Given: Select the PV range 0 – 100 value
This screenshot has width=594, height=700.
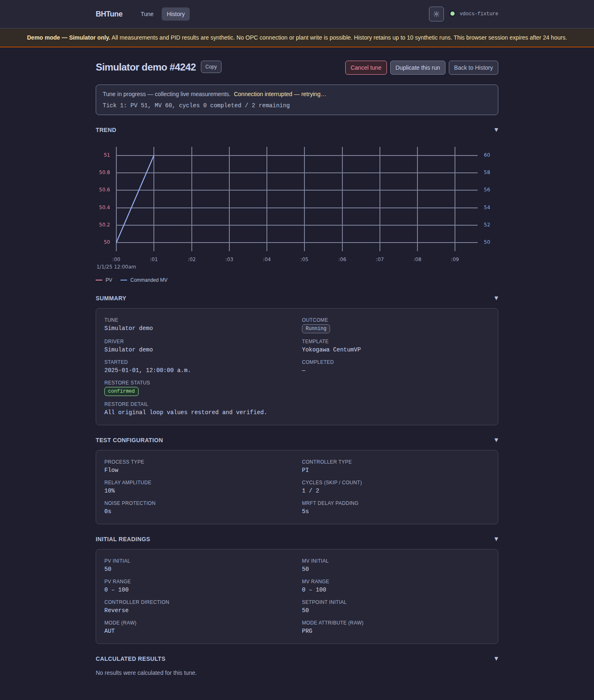Looking at the screenshot, I should click(116, 590).
